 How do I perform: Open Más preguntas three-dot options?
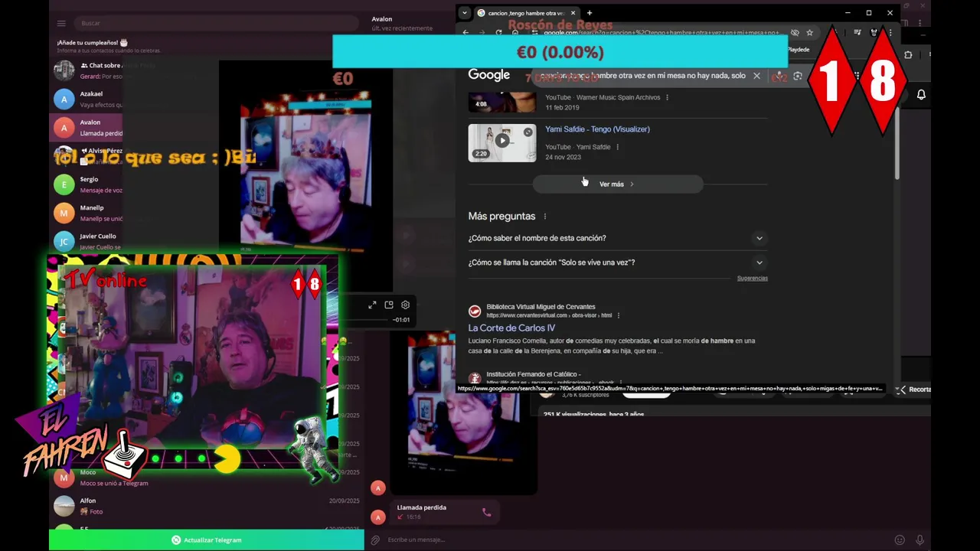point(545,217)
